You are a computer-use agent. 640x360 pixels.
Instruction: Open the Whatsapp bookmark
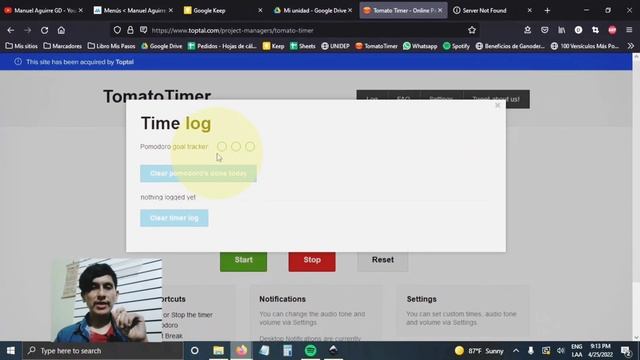click(420, 46)
